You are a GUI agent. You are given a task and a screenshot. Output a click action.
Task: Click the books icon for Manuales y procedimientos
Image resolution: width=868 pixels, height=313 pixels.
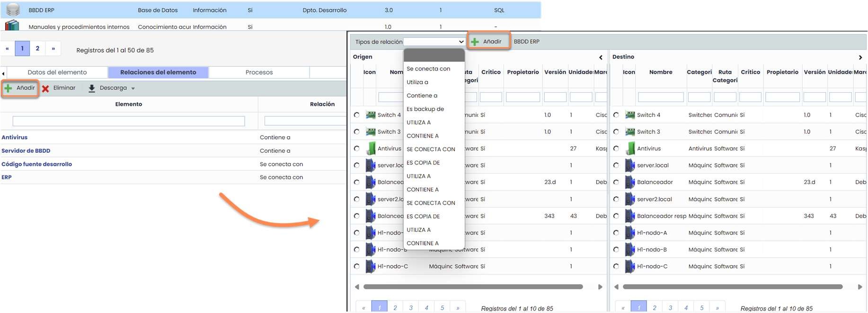[x=12, y=26]
